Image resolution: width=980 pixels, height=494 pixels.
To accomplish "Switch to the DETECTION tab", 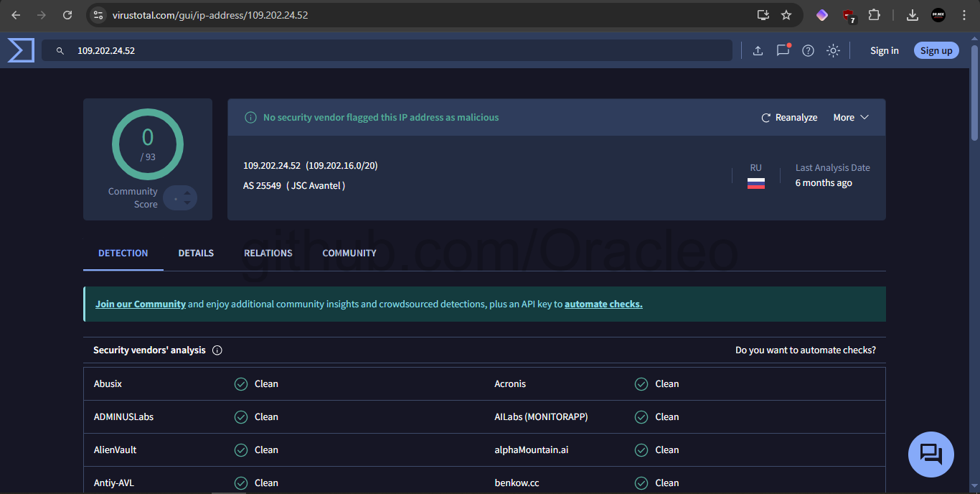I will (x=123, y=253).
